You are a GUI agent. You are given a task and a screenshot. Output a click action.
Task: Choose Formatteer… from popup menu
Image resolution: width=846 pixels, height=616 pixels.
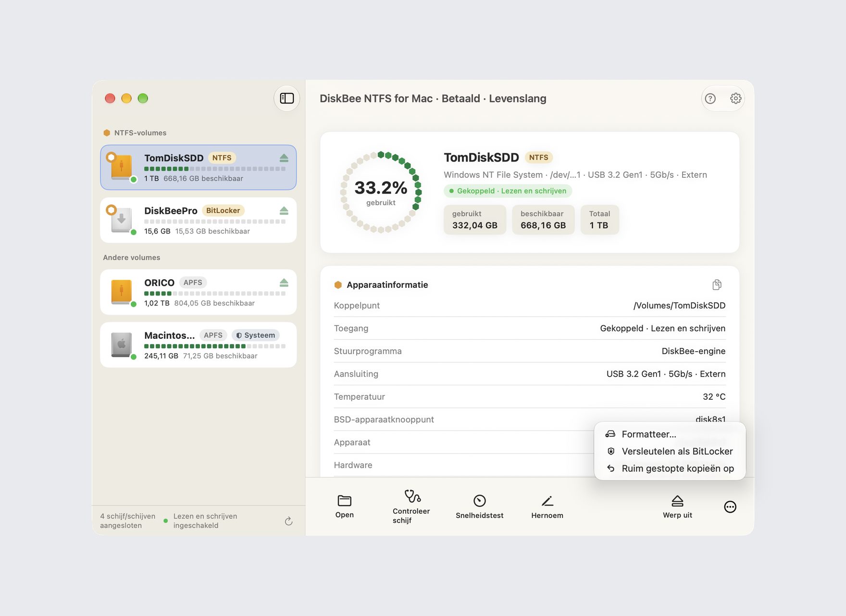670,434
